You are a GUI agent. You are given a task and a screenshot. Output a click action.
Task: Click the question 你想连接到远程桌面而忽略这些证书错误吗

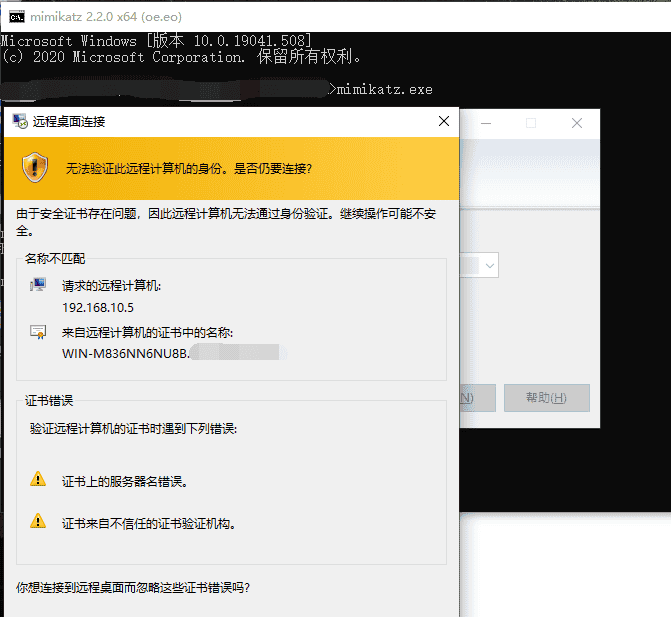(x=133, y=587)
